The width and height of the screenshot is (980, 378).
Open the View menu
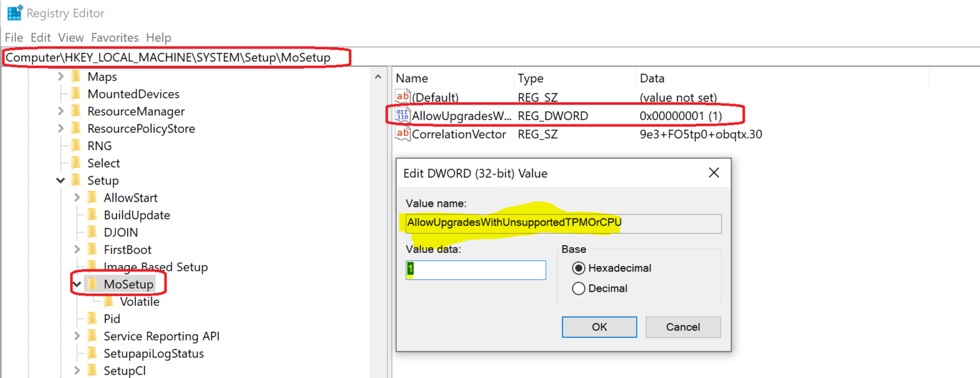71,38
